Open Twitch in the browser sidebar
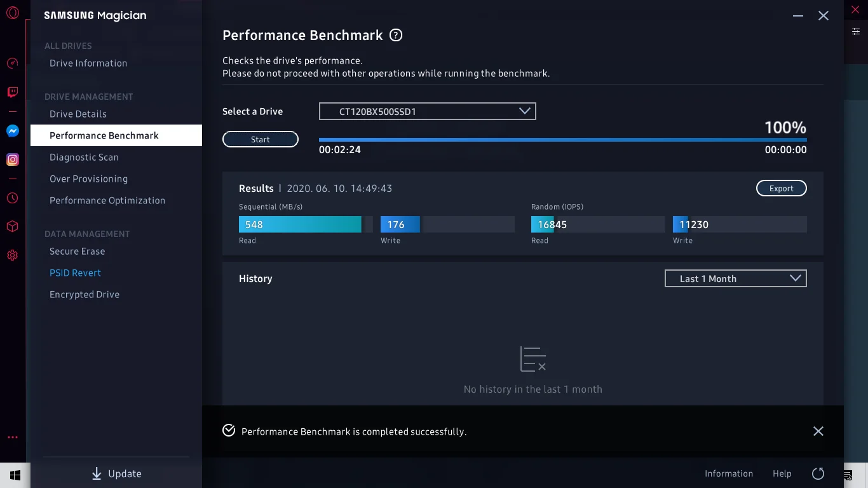 [x=13, y=93]
